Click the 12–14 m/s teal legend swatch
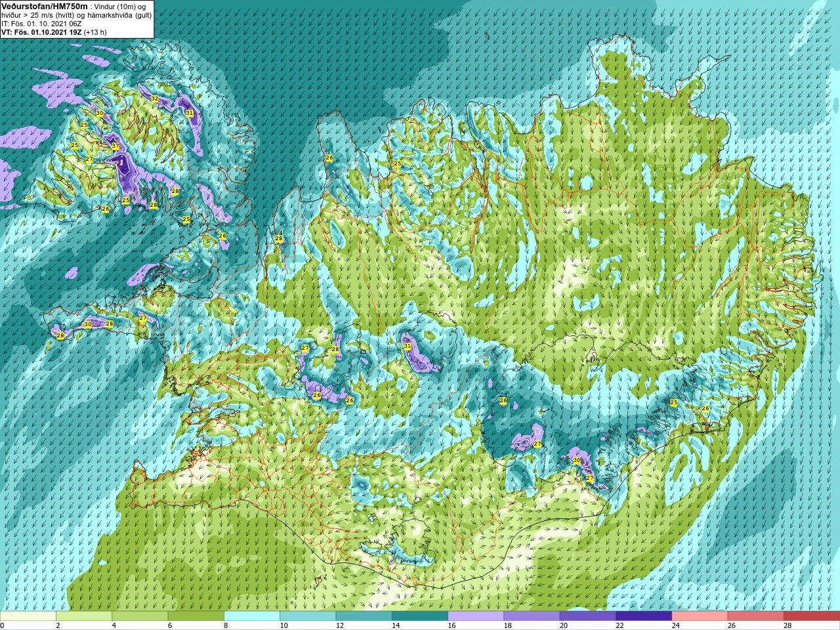 pos(364,616)
